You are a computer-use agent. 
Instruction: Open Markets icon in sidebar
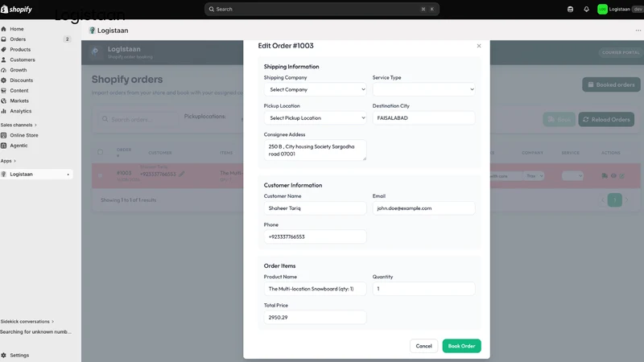4,101
